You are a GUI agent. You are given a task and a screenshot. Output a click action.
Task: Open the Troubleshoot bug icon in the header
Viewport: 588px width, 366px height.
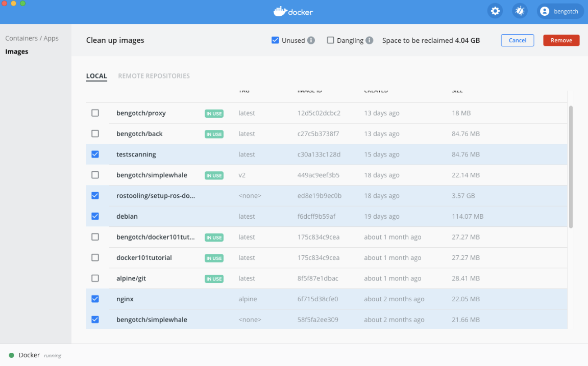pyautogui.click(x=520, y=11)
